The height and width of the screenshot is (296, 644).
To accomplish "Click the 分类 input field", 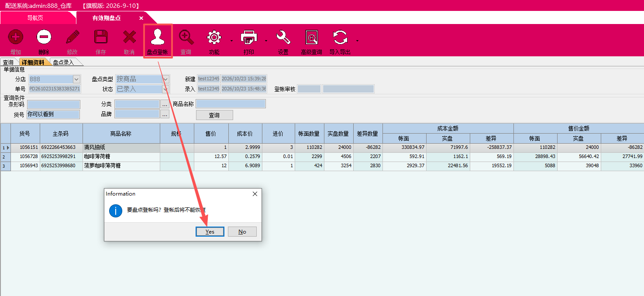I will (137, 104).
